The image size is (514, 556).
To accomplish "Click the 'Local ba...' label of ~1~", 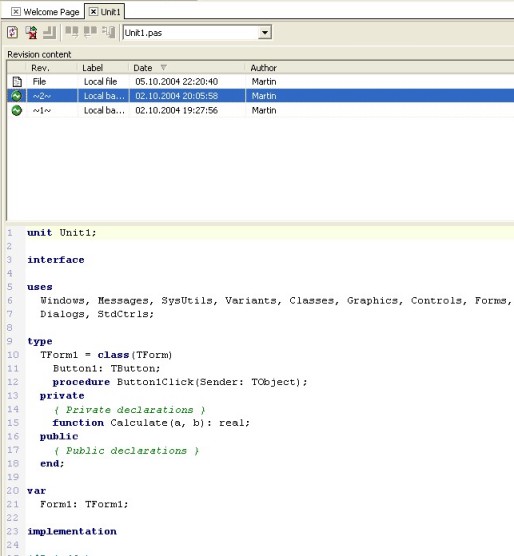I will pyautogui.click(x=104, y=110).
